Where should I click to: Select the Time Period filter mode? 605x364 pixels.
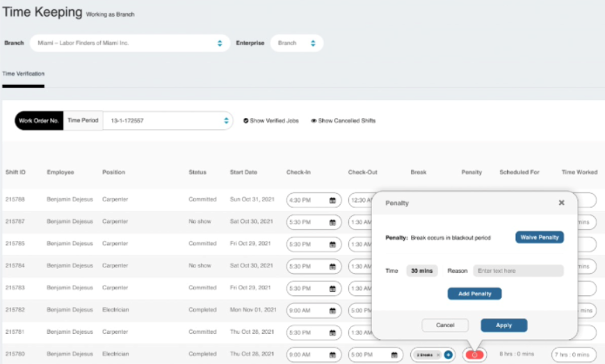pyautogui.click(x=83, y=120)
